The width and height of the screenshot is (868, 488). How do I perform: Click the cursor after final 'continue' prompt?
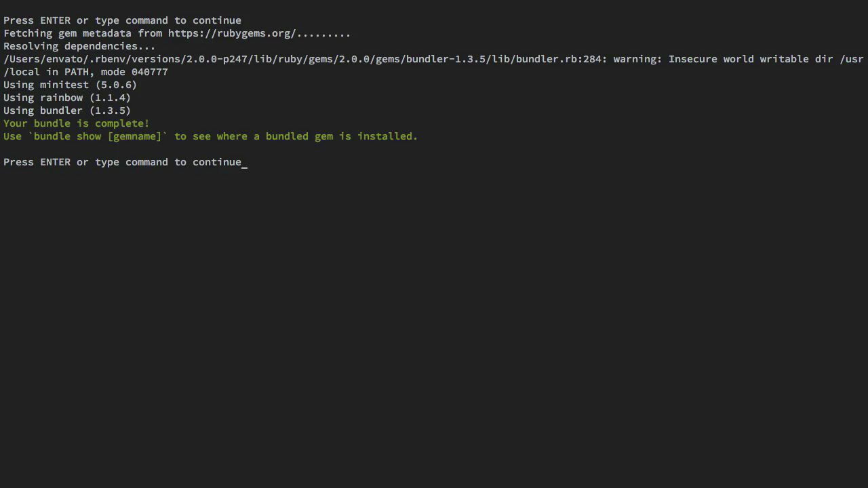point(245,163)
